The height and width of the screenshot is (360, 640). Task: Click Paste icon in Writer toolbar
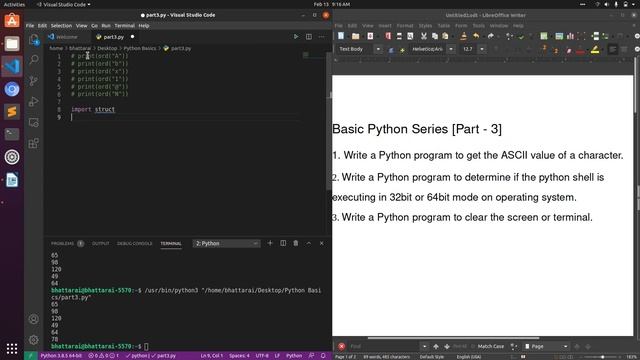445,36
